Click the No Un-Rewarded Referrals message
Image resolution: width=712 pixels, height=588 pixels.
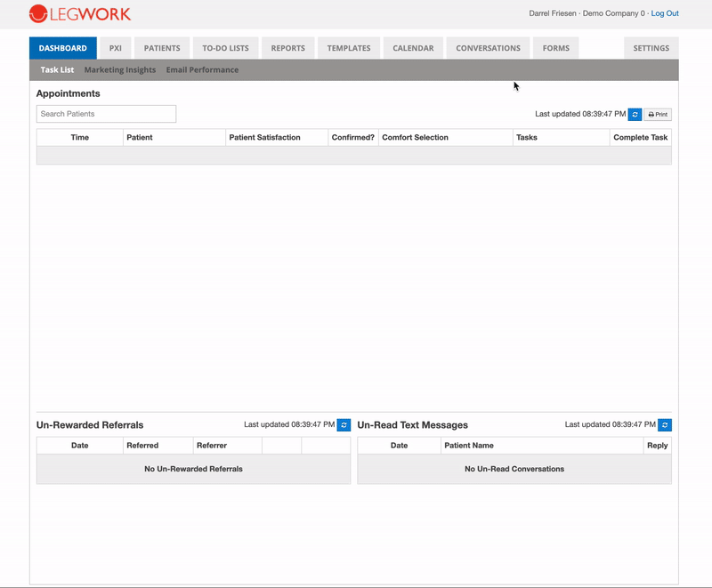(x=193, y=469)
